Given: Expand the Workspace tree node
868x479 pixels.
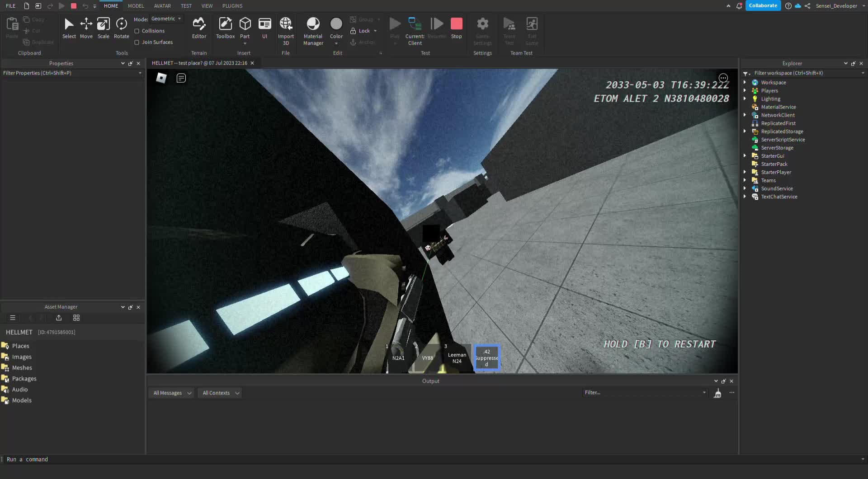Looking at the screenshot, I should pos(745,82).
